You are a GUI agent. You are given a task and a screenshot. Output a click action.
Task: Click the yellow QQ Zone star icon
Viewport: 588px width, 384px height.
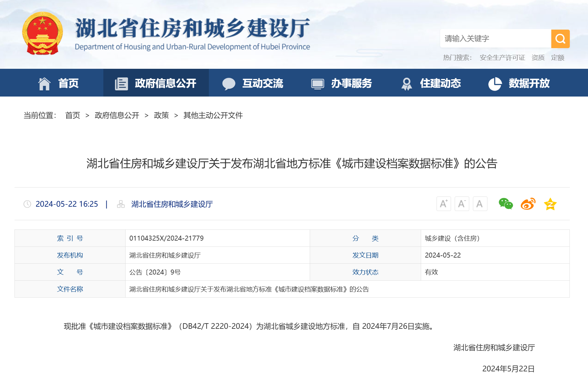[x=550, y=204]
